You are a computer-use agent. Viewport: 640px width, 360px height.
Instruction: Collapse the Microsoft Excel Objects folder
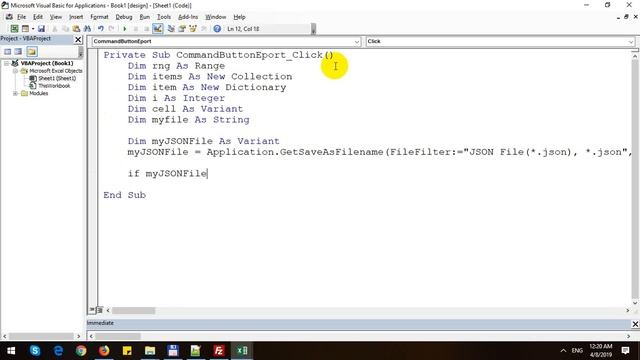[16, 71]
